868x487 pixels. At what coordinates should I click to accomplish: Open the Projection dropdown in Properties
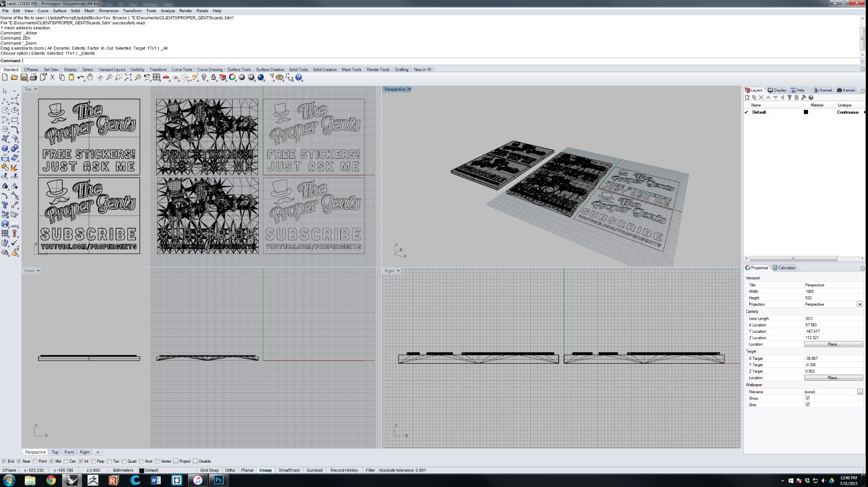(x=859, y=304)
